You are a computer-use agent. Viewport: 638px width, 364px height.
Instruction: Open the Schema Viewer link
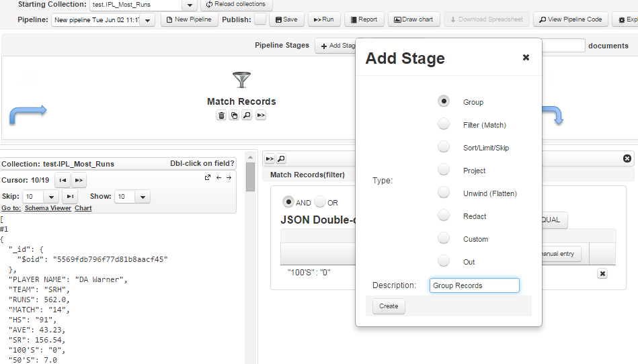coord(48,208)
